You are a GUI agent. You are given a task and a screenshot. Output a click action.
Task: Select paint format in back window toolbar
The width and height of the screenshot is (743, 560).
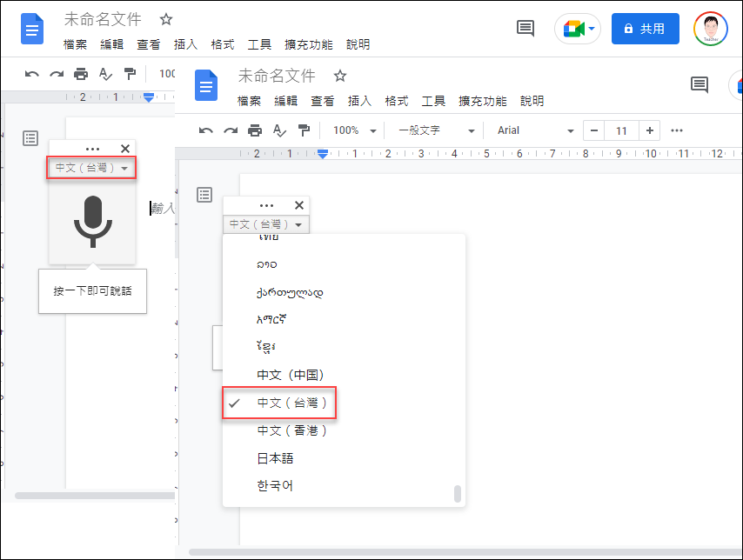pyautogui.click(x=130, y=74)
